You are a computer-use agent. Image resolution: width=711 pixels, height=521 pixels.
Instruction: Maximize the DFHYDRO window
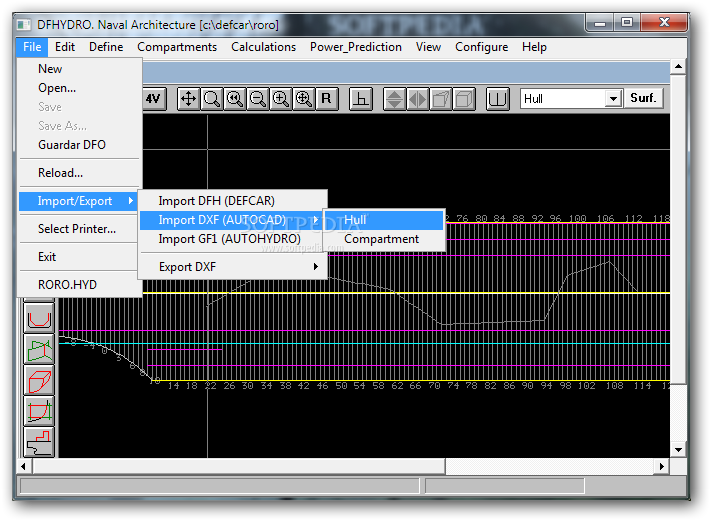point(627,23)
